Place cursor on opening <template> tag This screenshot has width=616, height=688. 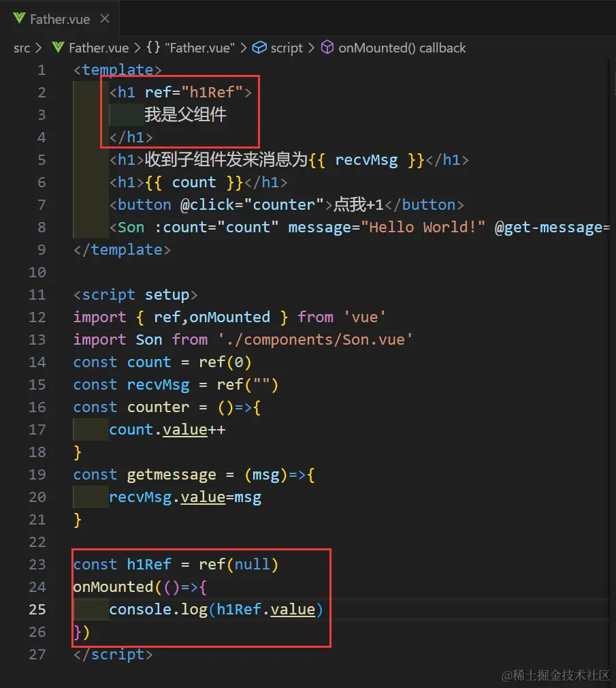click(x=118, y=69)
